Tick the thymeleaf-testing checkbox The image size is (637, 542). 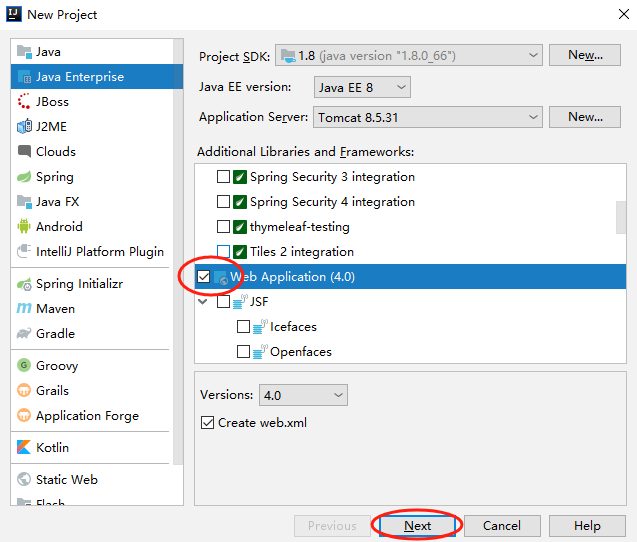(223, 227)
